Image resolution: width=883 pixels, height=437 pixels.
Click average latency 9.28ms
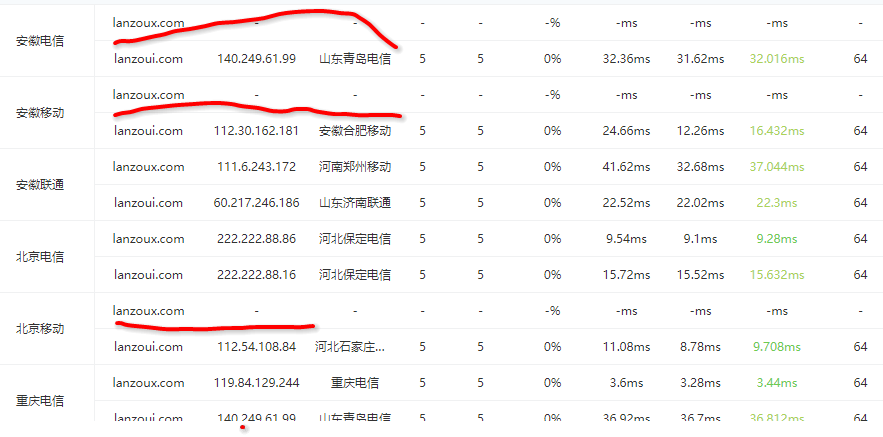click(x=777, y=239)
